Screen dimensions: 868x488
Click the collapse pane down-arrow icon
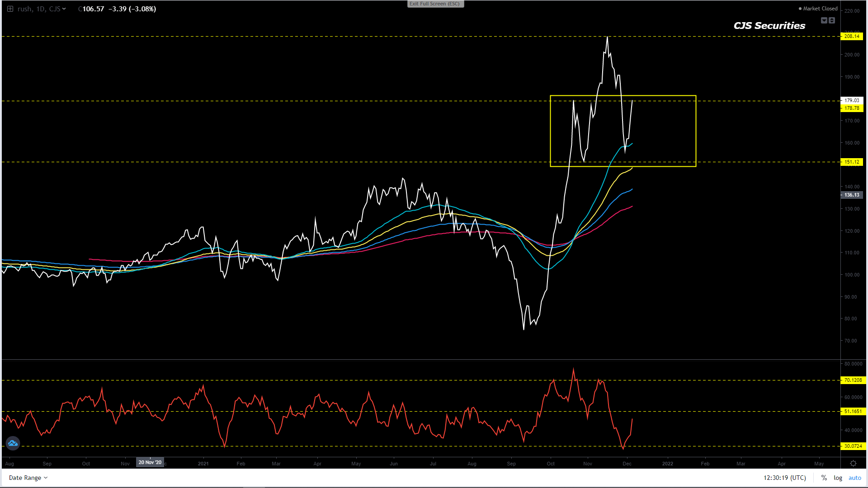click(824, 20)
